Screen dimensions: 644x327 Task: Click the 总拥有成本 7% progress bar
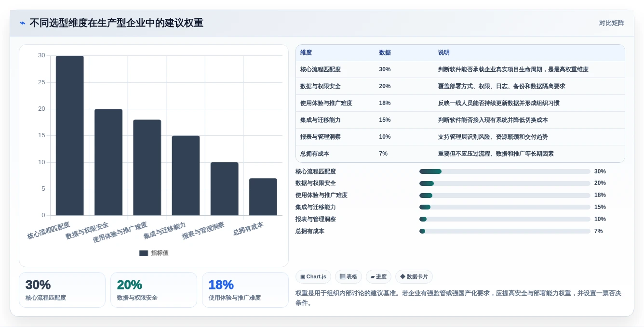click(x=505, y=232)
